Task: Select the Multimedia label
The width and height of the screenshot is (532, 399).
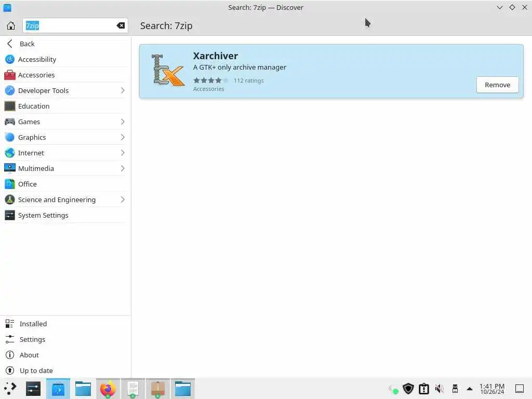Action: (x=36, y=168)
